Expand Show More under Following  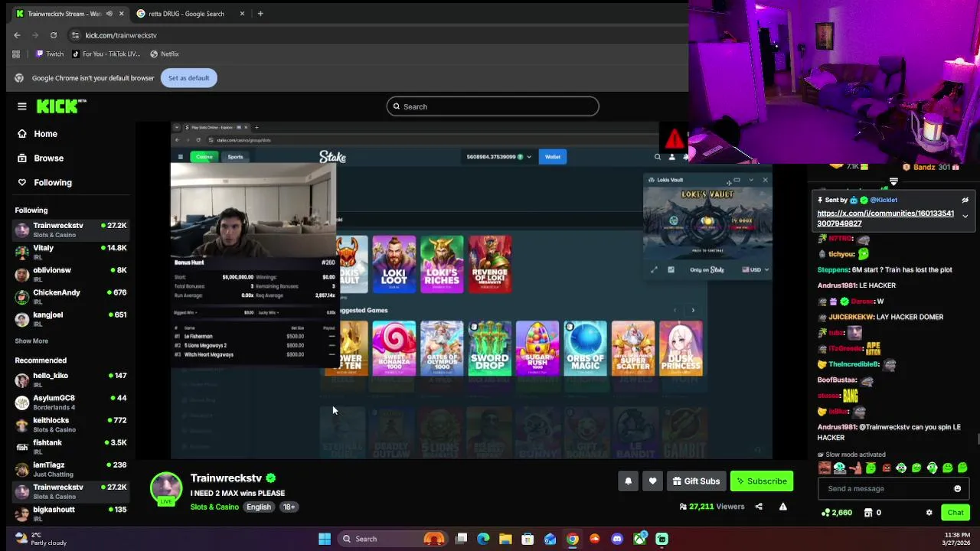tap(31, 341)
